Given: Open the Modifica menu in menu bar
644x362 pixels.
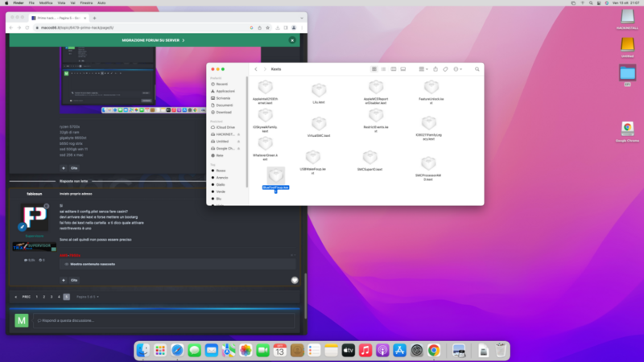Looking at the screenshot, I should coord(35,3).
